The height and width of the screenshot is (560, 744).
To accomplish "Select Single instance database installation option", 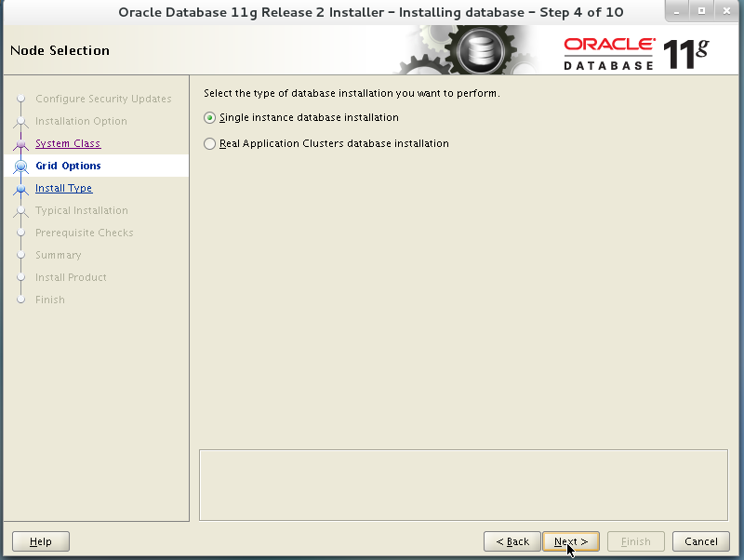I will click(301, 118).
